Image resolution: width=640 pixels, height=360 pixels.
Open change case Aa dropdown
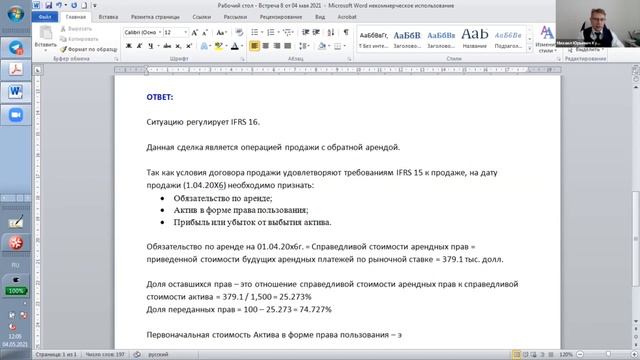point(221,32)
